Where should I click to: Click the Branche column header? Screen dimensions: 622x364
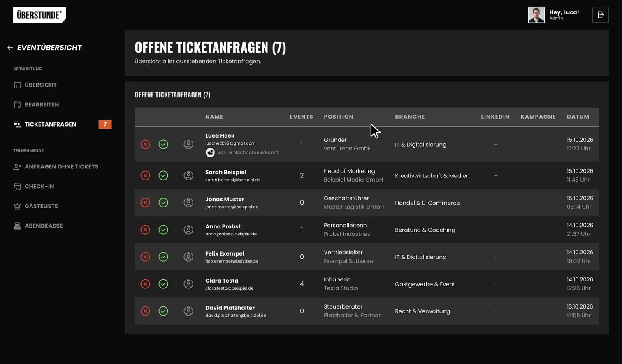(410, 117)
